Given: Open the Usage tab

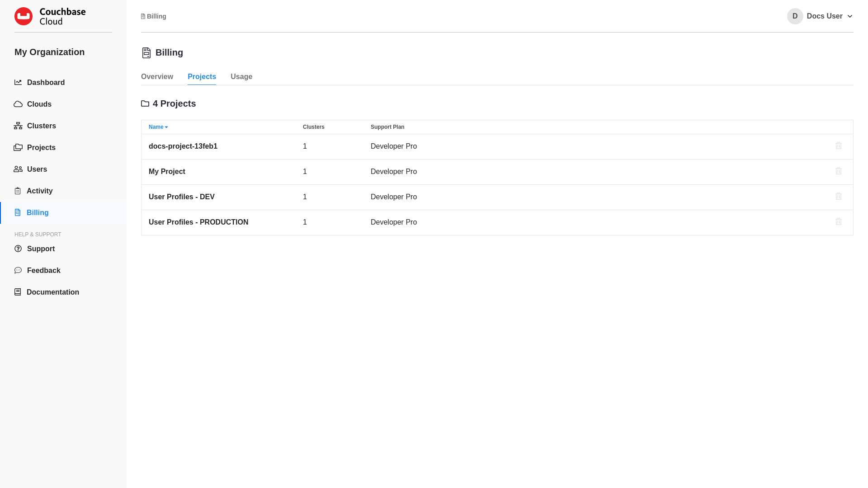Looking at the screenshot, I should (241, 76).
